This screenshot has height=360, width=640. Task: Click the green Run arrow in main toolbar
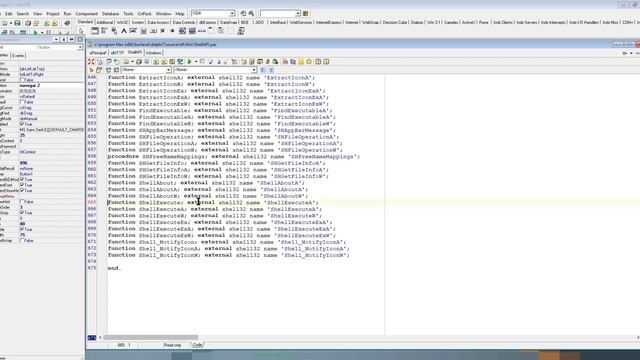pos(35,32)
